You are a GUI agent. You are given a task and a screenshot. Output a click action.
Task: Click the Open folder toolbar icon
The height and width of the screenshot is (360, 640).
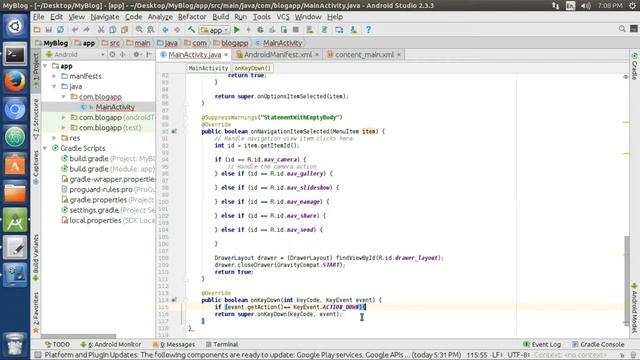tap(37, 30)
